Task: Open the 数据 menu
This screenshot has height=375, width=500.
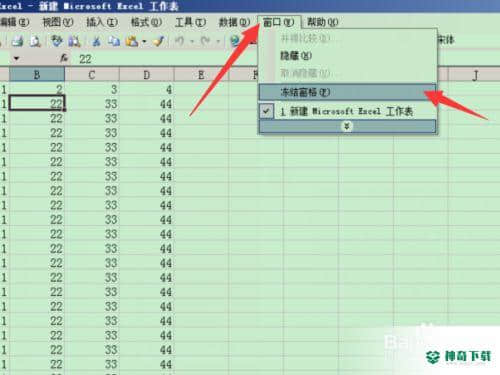Action: tap(234, 22)
